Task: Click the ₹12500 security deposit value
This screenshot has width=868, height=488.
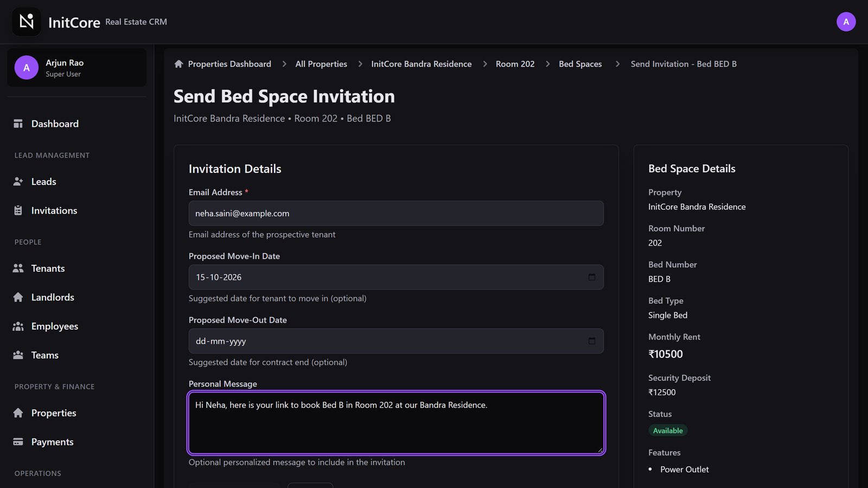Action: pyautogui.click(x=662, y=392)
